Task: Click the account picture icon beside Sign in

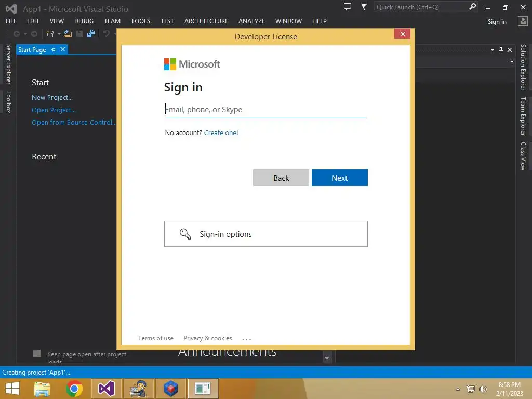Action: (523, 21)
